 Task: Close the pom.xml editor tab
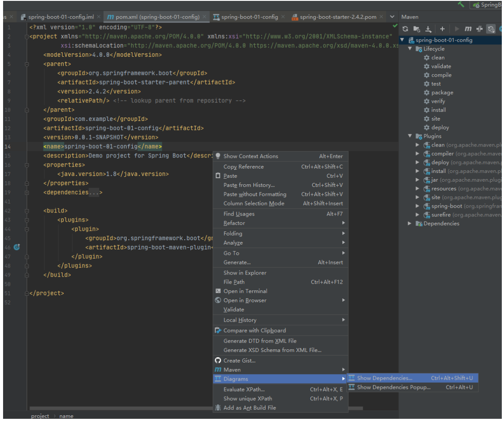point(205,17)
